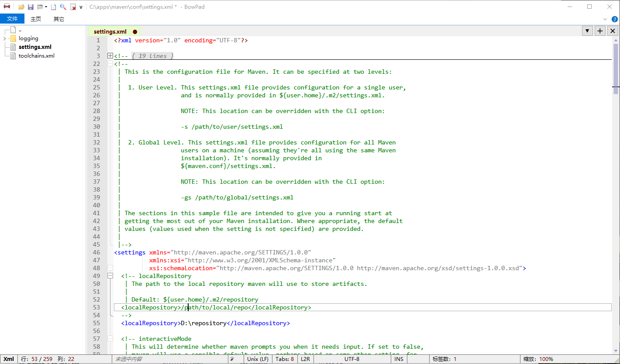Select the logging folder in file tree
This screenshot has height=364, width=620.
[x=28, y=38]
